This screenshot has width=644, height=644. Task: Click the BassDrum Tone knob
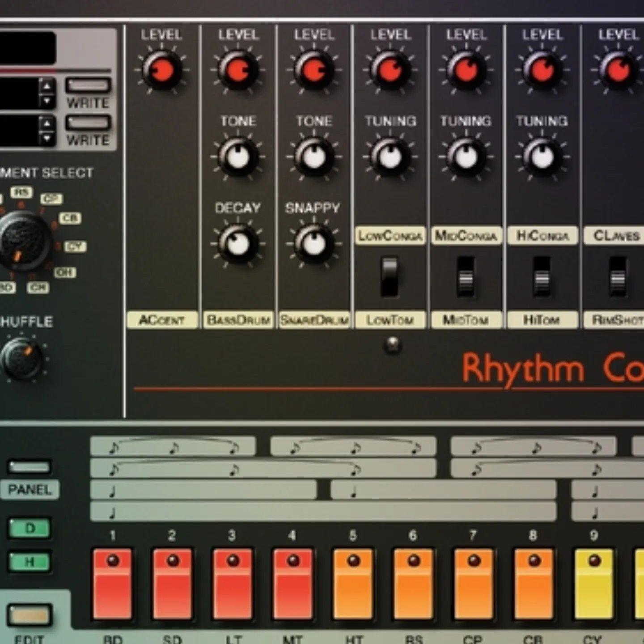click(x=238, y=157)
